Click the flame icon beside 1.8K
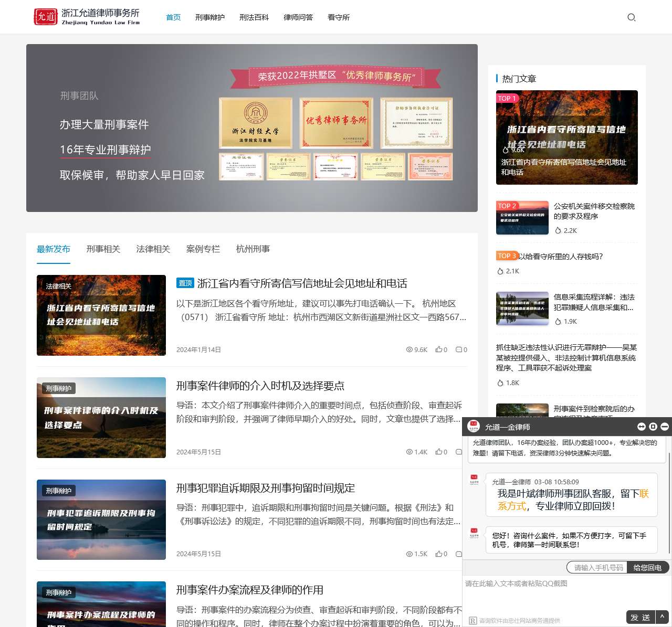 point(500,383)
